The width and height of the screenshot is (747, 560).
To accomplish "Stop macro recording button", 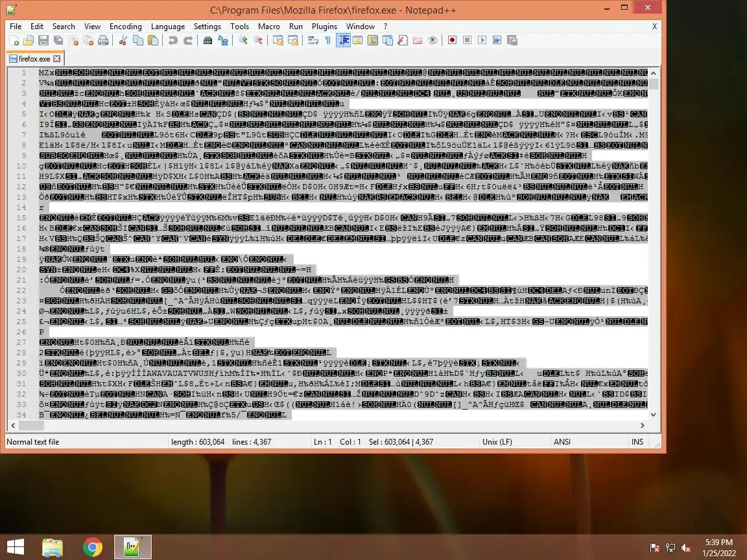I will [x=468, y=40].
